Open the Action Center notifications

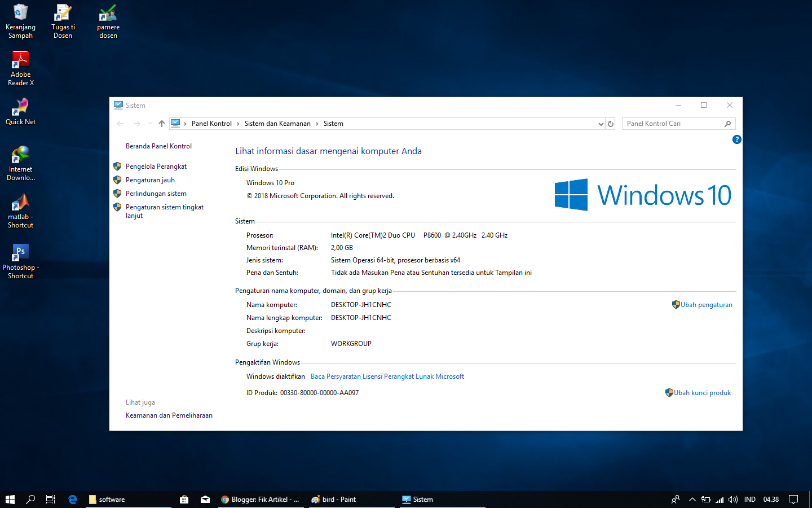tap(793, 500)
